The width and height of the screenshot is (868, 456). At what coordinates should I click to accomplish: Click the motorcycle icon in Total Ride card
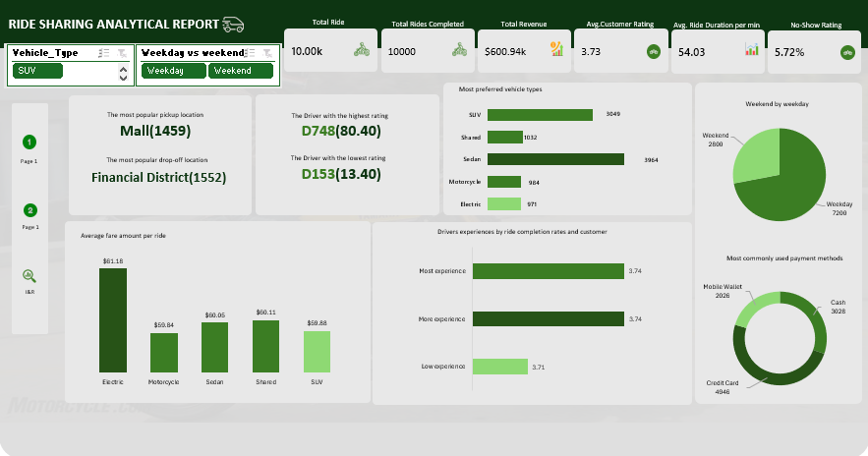point(362,50)
